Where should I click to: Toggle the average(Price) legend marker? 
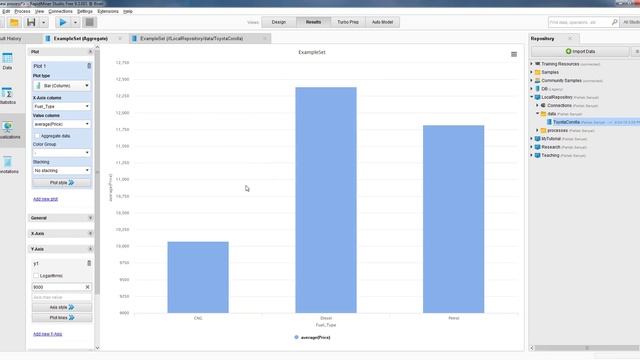[296, 337]
